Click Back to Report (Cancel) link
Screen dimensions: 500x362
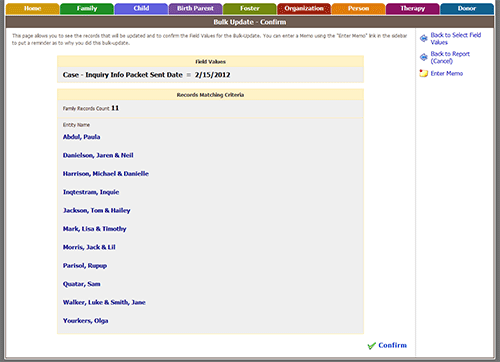tap(450, 57)
